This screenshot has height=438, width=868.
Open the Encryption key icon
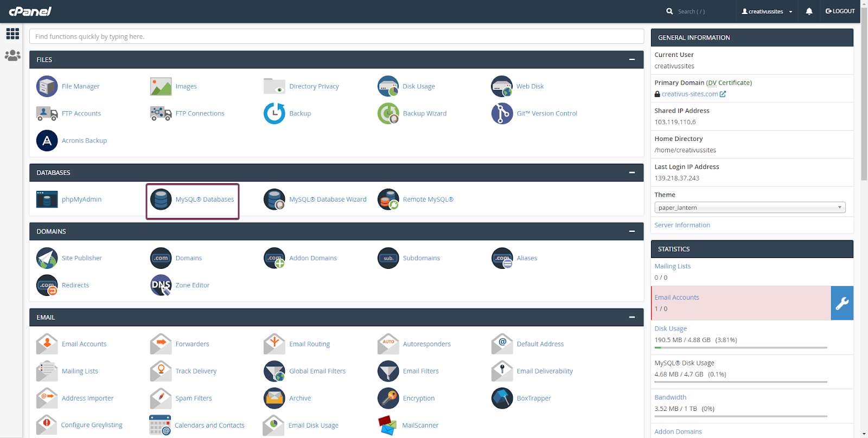(388, 398)
